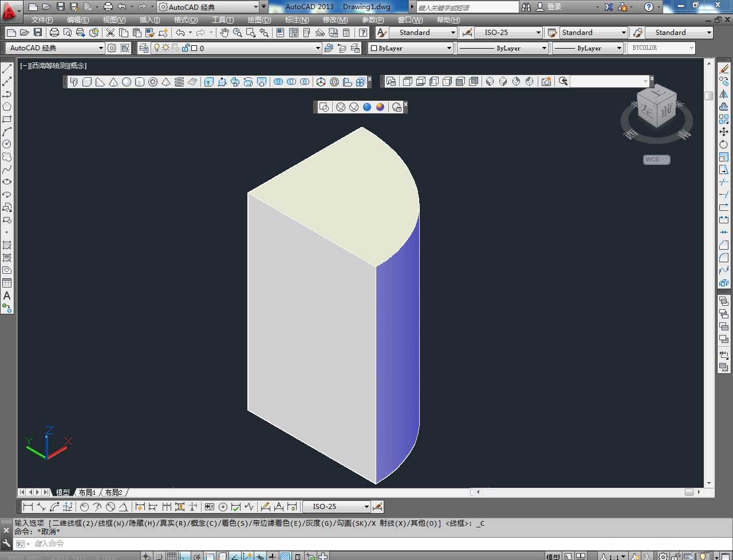Click the Diameter dimension tool
This screenshot has height=560, width=733.
(111, 507)
